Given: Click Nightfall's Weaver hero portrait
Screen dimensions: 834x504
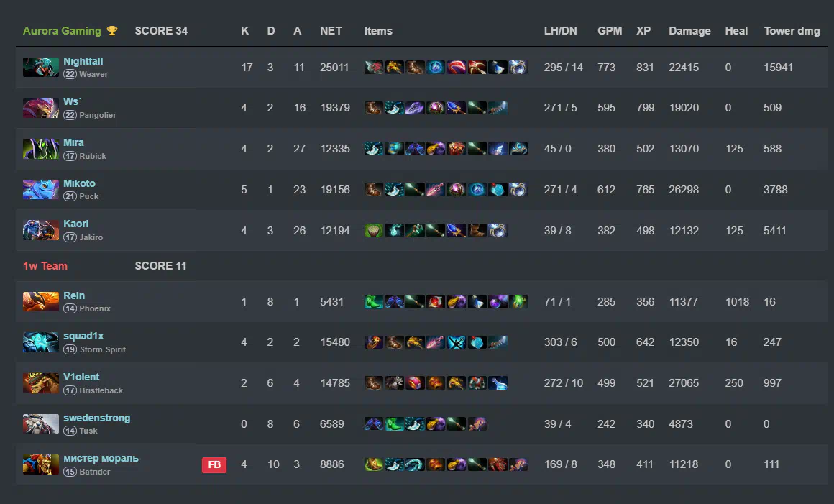Looking at the screenshot, I should pyautogui.click(x=40, y=67).
